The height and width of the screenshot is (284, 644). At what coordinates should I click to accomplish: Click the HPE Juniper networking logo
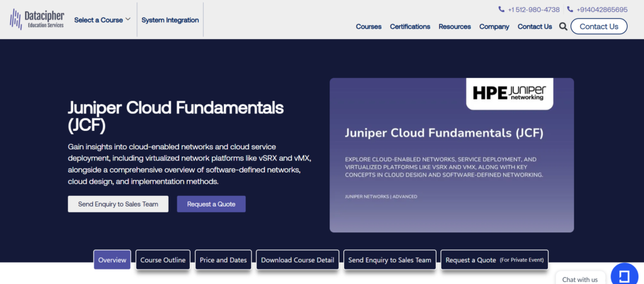(x=509, y=93)
